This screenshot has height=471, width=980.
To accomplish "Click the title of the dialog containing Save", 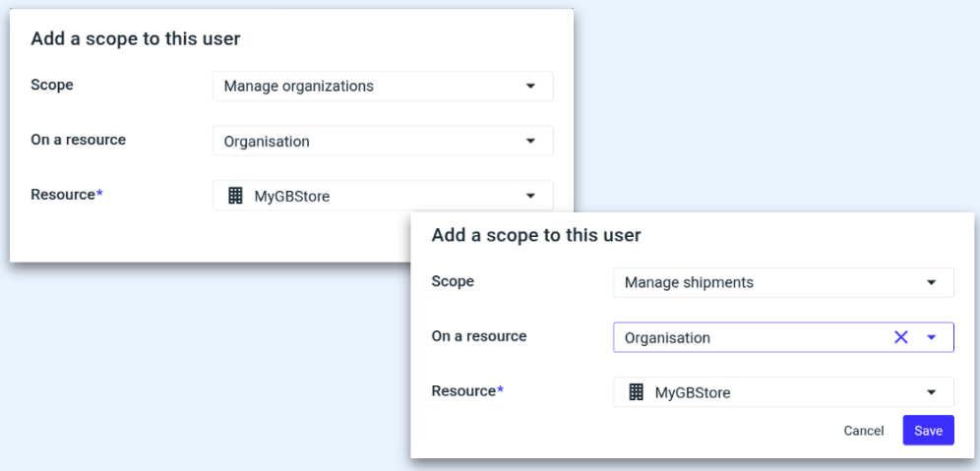I will click(x=536, y=236).
